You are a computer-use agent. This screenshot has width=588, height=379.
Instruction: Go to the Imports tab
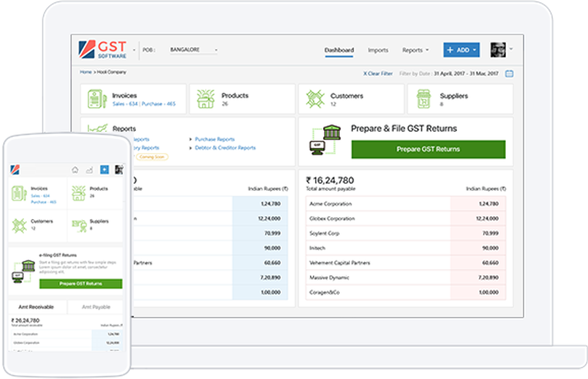[x=378, y=50]
